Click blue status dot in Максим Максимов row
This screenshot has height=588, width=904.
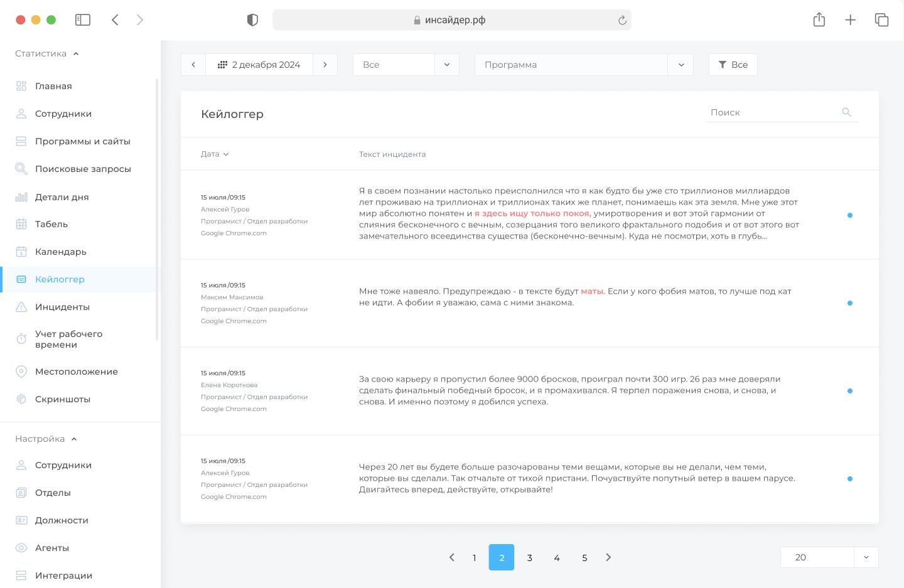click(850, 303)
